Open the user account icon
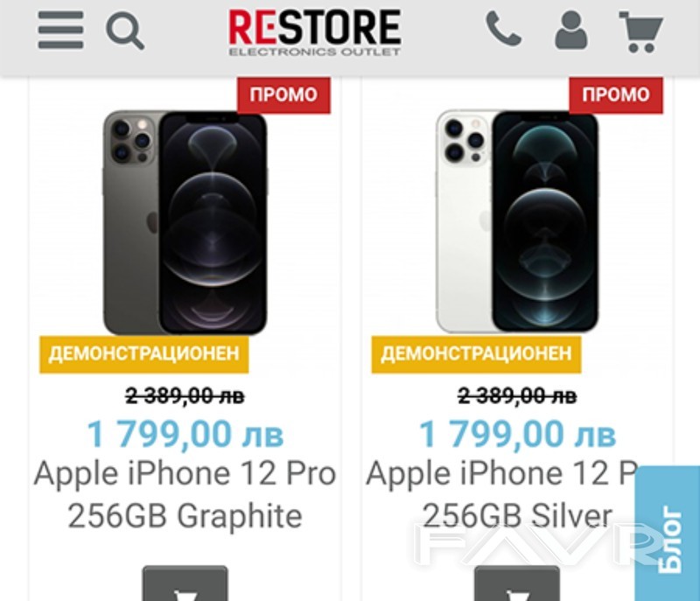Image resolution: width=700 pixels, height=601 pixels. [570, 31]
